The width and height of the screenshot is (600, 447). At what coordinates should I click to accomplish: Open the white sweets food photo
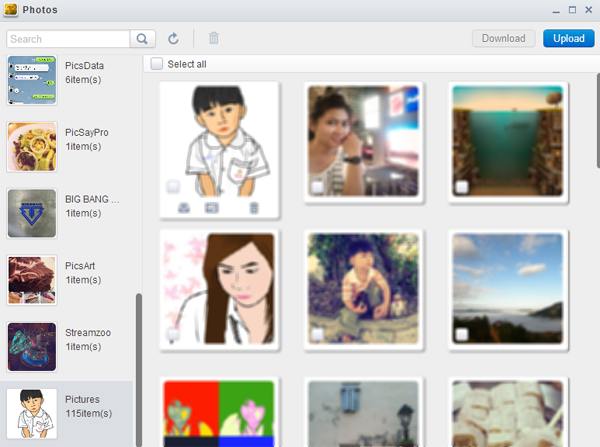(508, 414)
